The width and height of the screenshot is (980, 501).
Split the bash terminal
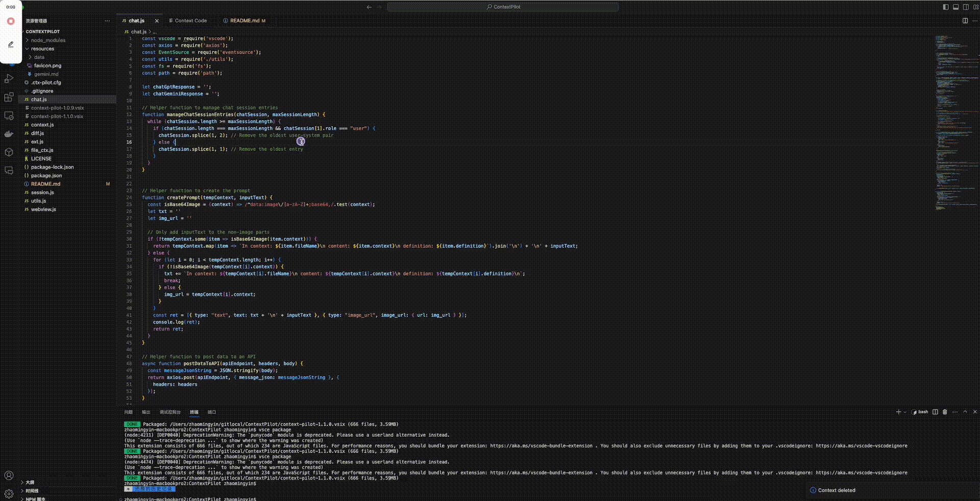click(935, 412)
